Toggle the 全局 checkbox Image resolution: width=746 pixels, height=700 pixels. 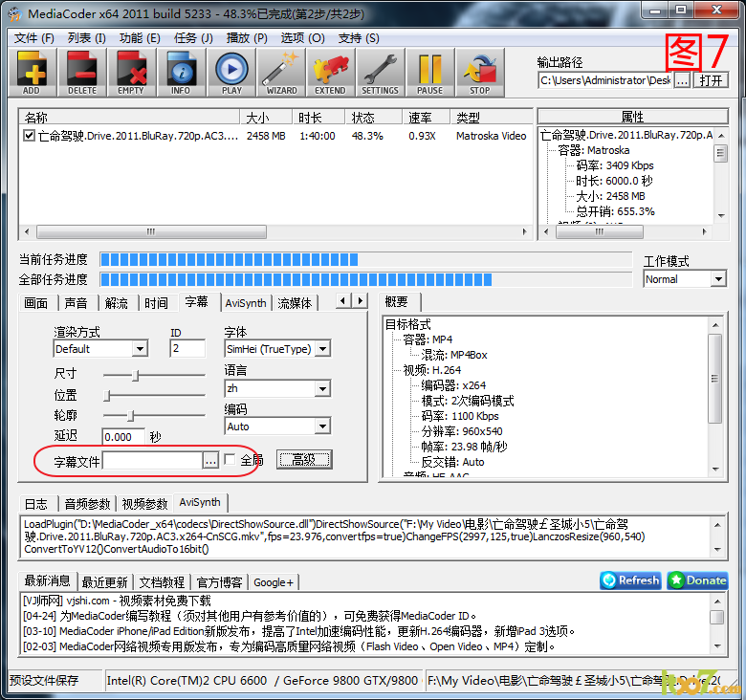click(230, 460)
